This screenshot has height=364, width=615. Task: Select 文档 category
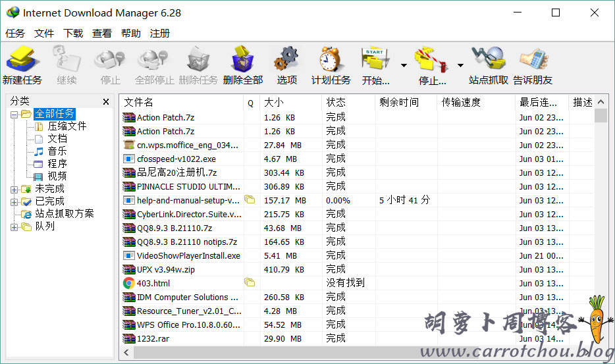click(x=57, y=139)
